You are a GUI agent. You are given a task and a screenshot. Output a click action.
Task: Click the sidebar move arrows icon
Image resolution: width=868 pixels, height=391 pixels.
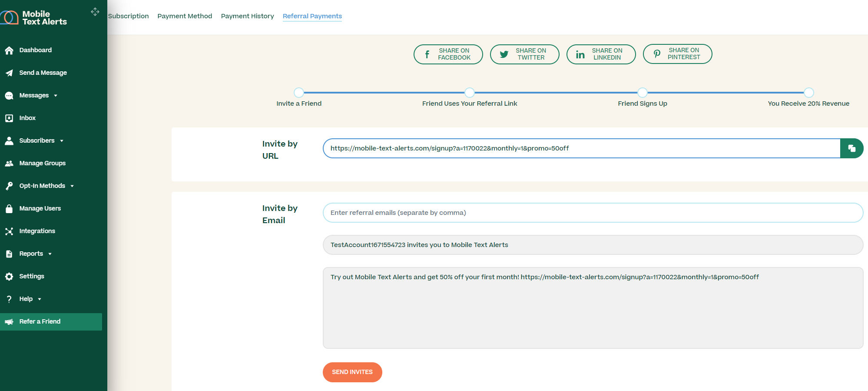[95, 12]
